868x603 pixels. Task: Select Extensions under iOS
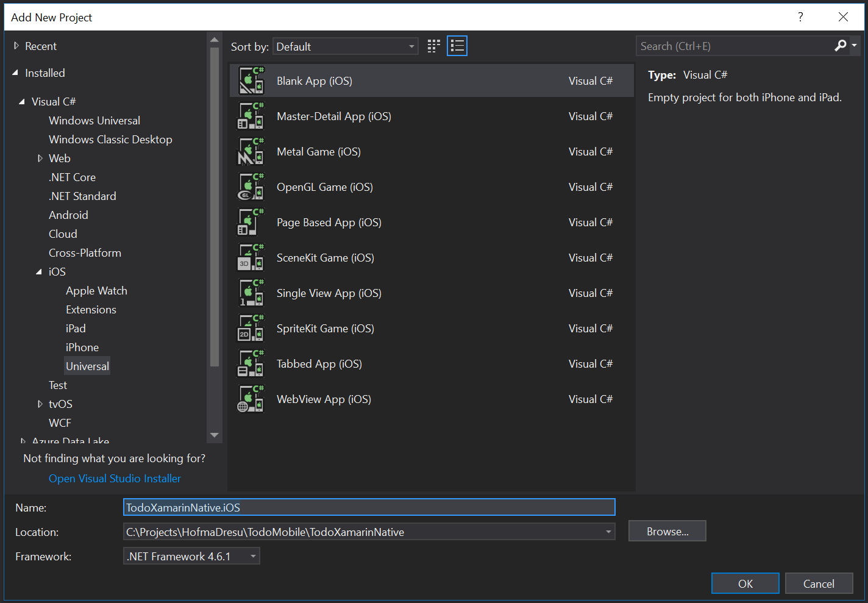[91, 310]
